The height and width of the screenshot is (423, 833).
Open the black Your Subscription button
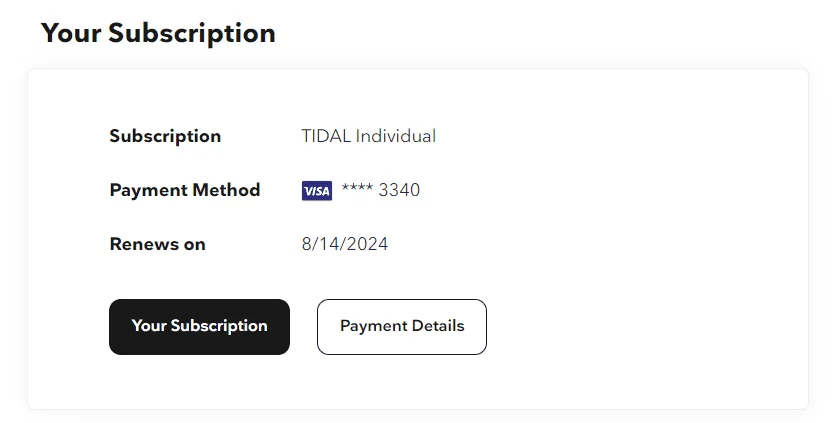(199, 327)
